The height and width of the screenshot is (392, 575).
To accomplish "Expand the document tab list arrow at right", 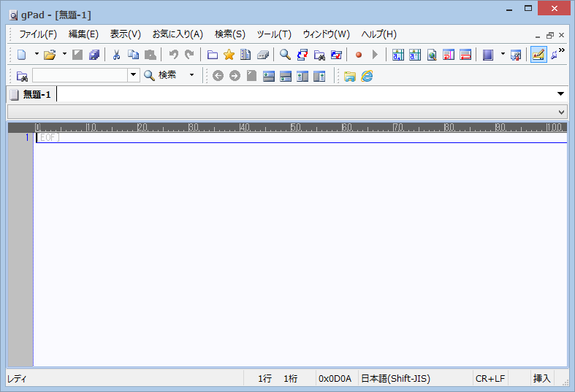I will (x=560, y=94).
